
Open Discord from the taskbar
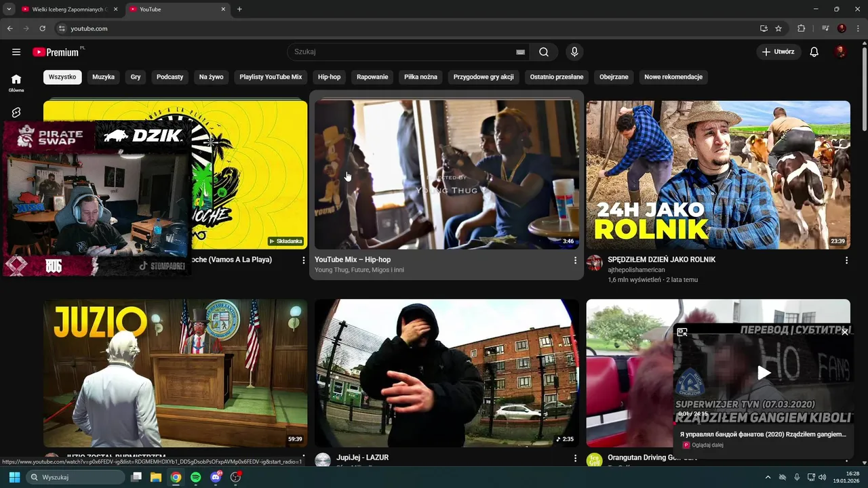point(216,477)
